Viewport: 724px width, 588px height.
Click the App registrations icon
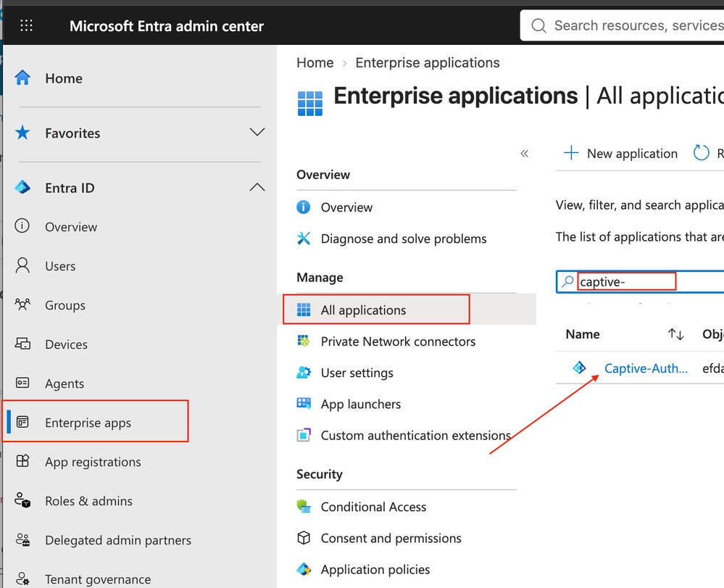click(22, 461)
